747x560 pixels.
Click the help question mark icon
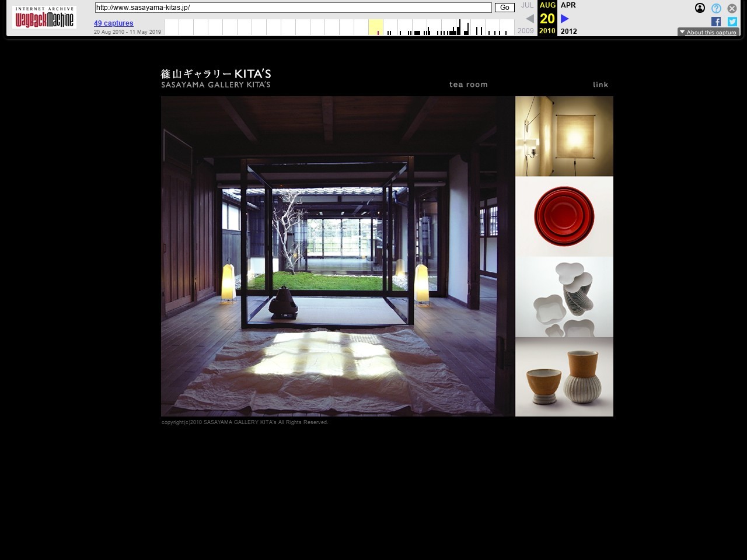tap(716, 8)
